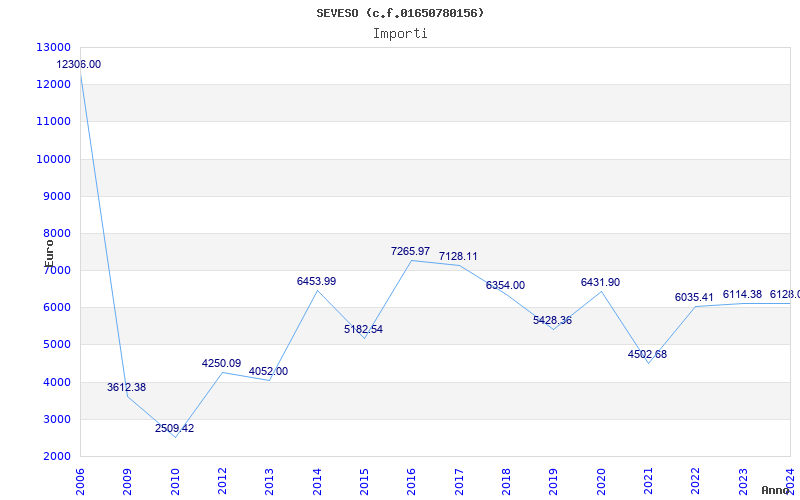Click the 6035.41 data label
The width and height of the screenshot is (800, 500).
coord(694,297)
